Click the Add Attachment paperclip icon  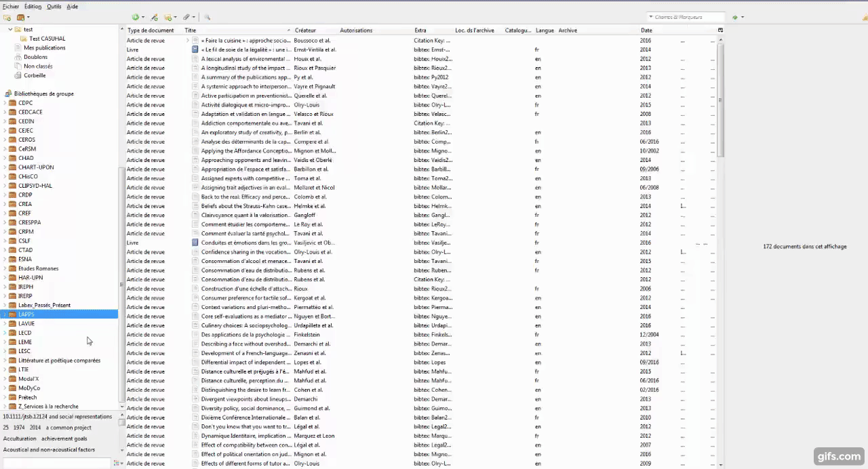coord(186,17)
